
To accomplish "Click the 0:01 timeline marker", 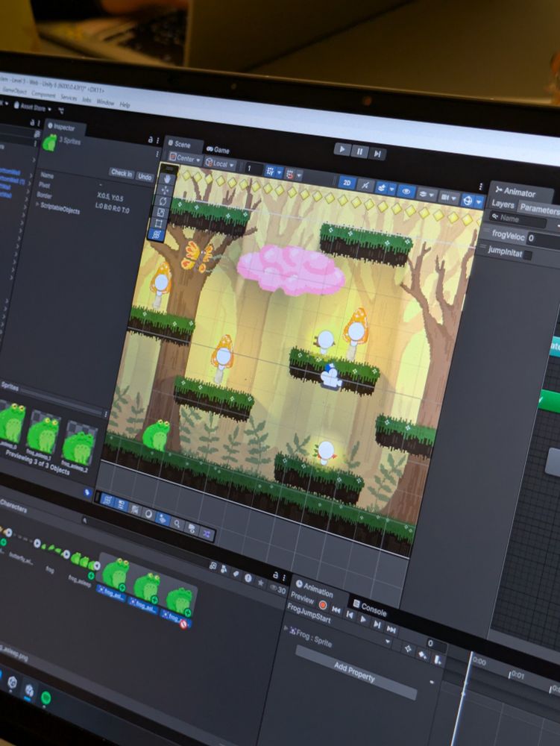I will [x=516, y=675].
